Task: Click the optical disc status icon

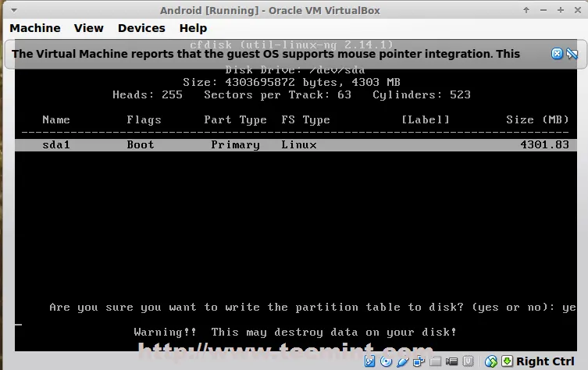Action: tap(386, 361)
